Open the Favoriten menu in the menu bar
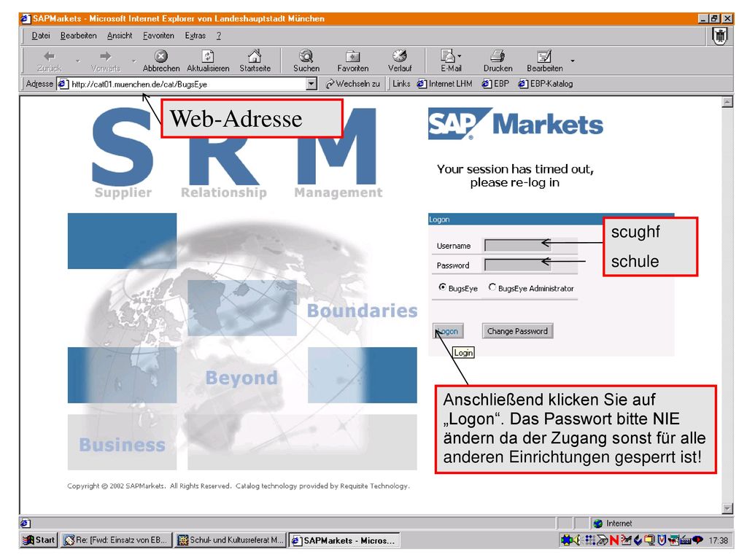747x560 pixels. [158, 36]
